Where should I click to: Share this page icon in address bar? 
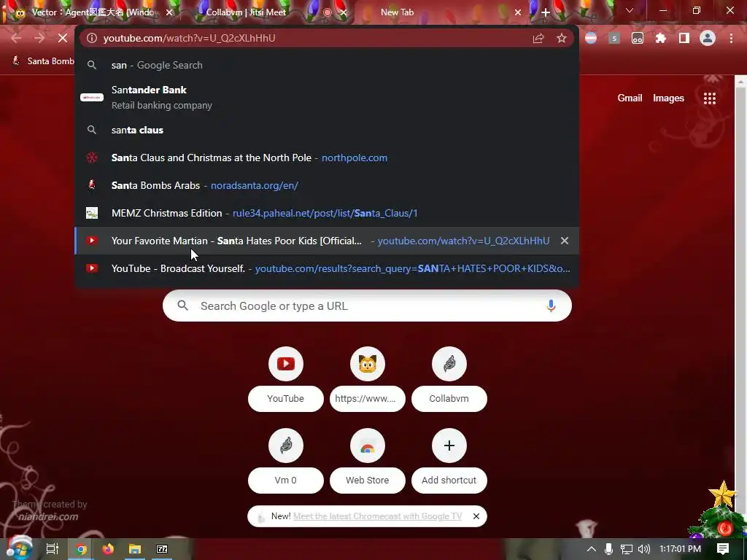(x=538, y=38)
